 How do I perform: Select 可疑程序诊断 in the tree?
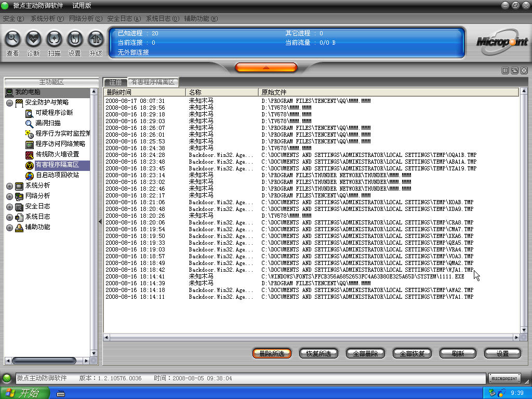pyautogui.click(x=54, y=113)
